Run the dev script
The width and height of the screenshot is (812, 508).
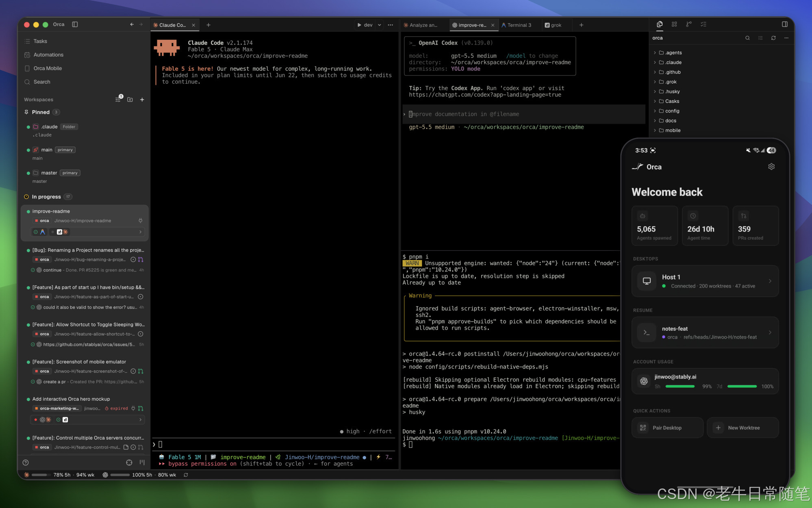(x=365, y=25)
